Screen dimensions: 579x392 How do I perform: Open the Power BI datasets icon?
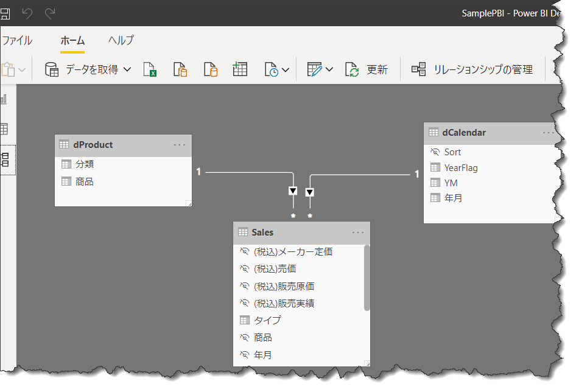point(180,69)
